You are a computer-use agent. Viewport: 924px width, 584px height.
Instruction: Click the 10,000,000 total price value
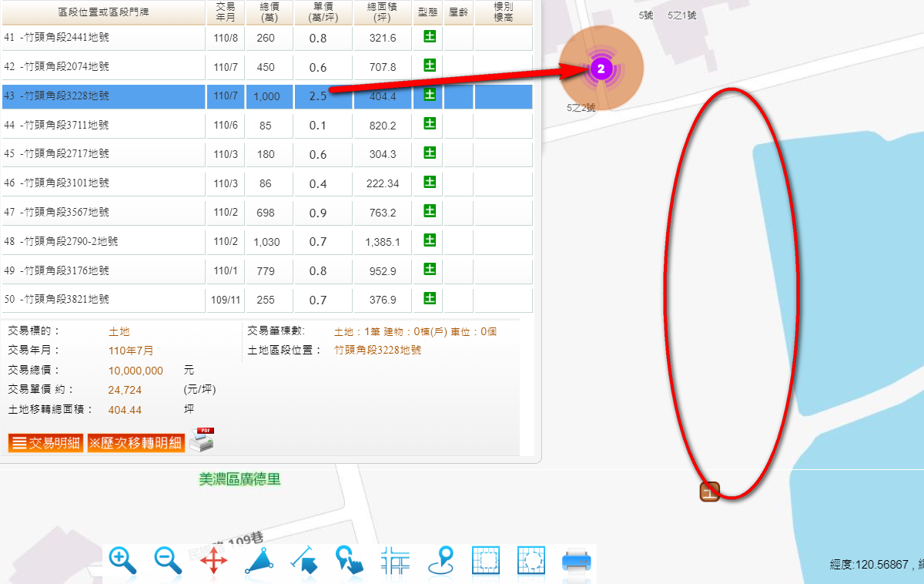click(136, 371)
